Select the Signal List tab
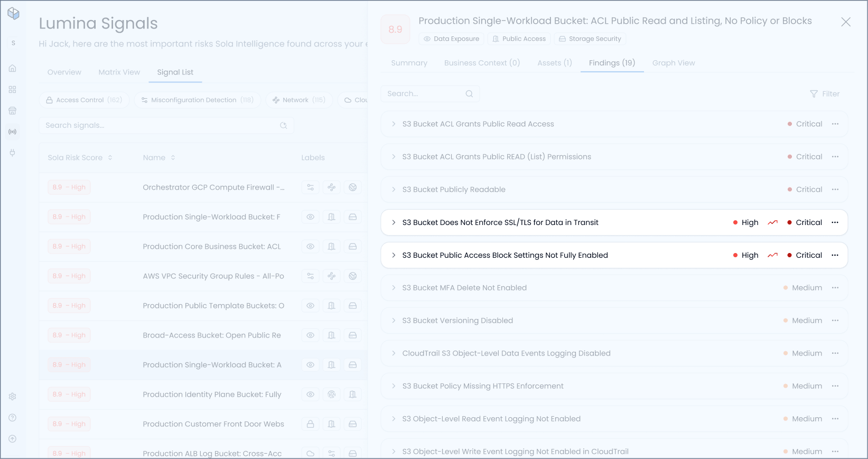Image resolution: width=868 pixels, height=459 pixels. [175, 72]
